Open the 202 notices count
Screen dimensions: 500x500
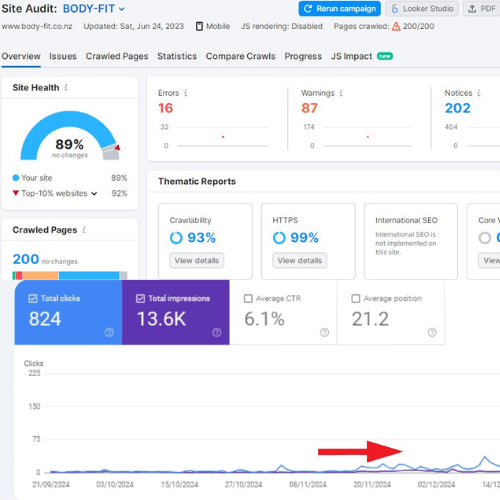coord(458,108)
